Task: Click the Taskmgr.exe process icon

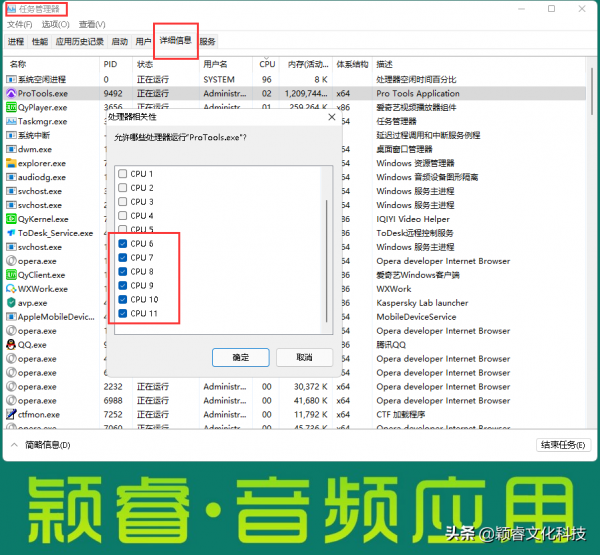Action: [11, 121]
